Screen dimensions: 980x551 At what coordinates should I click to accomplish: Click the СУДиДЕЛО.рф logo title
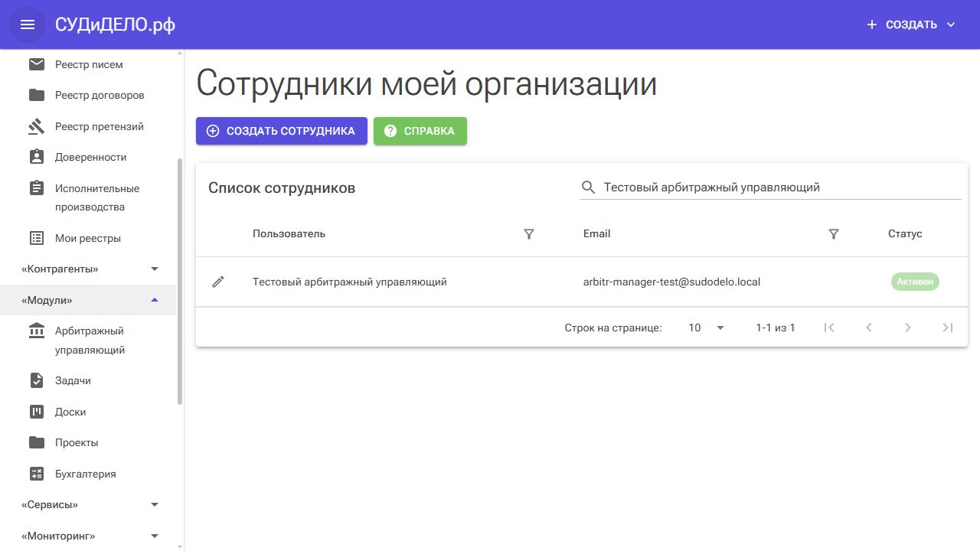coord(115,24)
